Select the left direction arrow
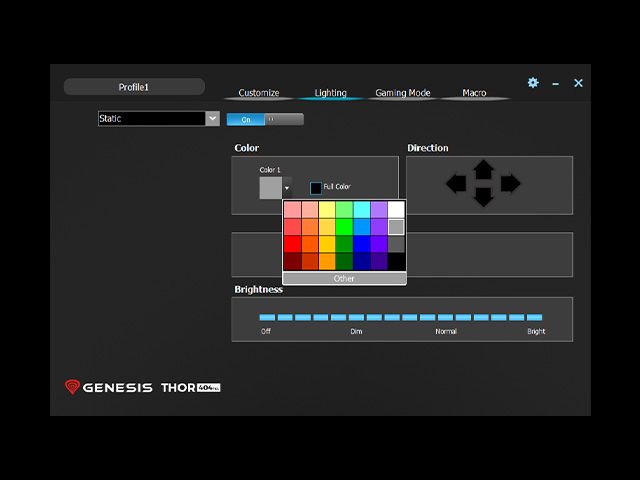 pos(456,183)
